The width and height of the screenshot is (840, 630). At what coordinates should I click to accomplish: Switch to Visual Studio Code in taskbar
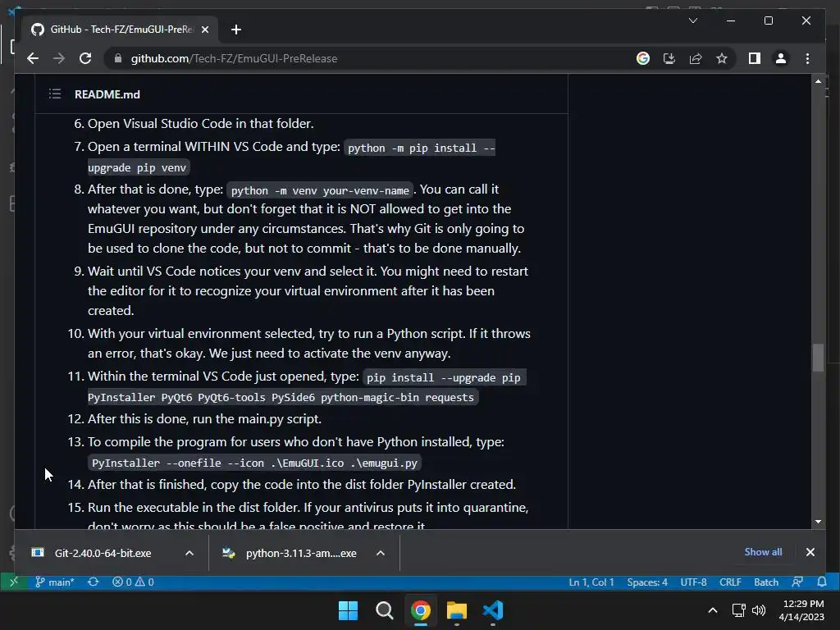tap(493, 610)
